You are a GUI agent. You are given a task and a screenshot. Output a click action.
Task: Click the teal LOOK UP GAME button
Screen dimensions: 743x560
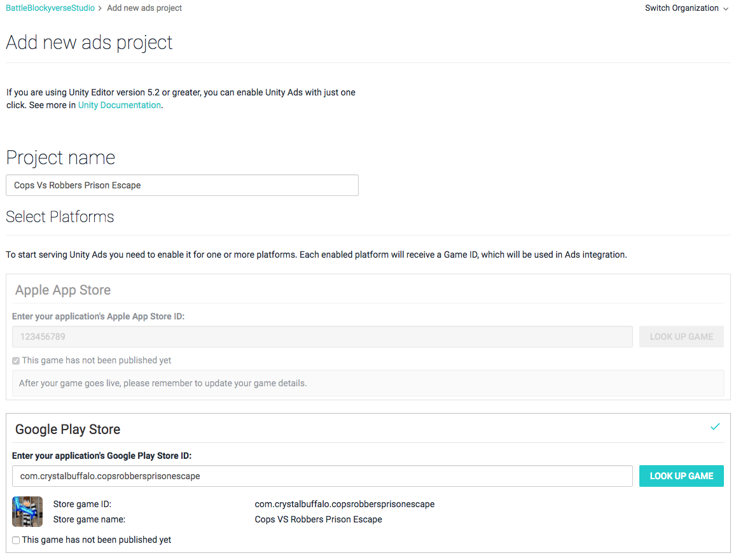681,476
